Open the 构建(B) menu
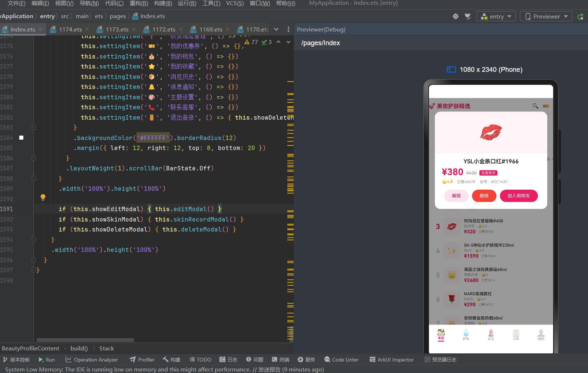 [163, 3]
